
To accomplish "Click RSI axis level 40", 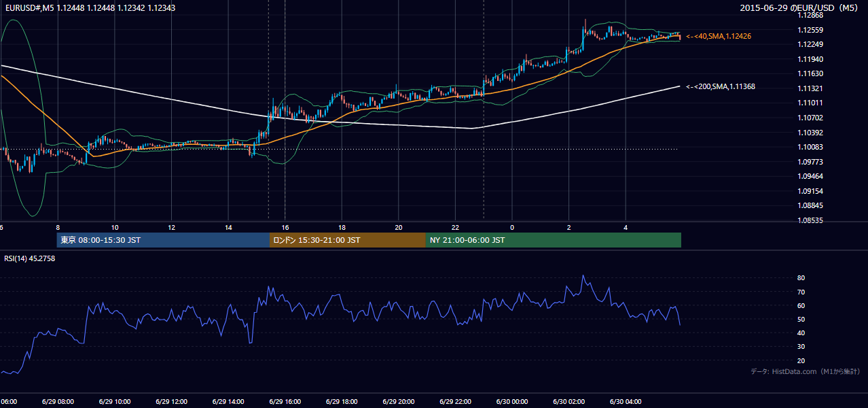I will (801, 333).
